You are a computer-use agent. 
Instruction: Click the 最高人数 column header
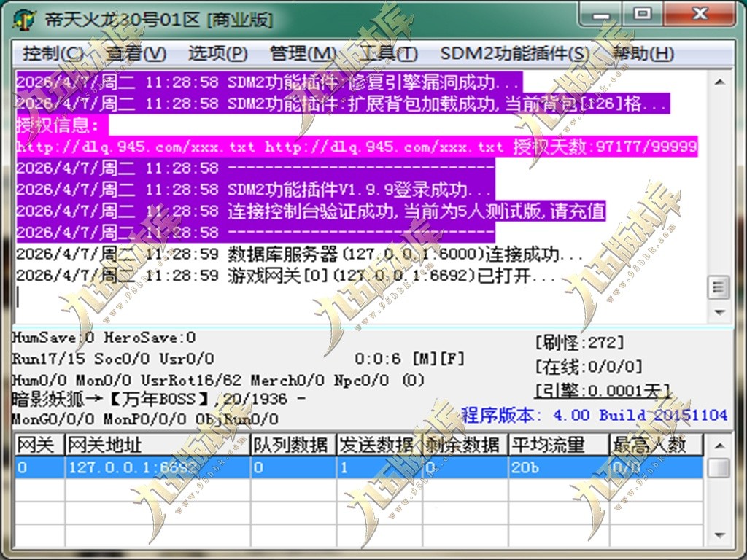tap(657, 446)
